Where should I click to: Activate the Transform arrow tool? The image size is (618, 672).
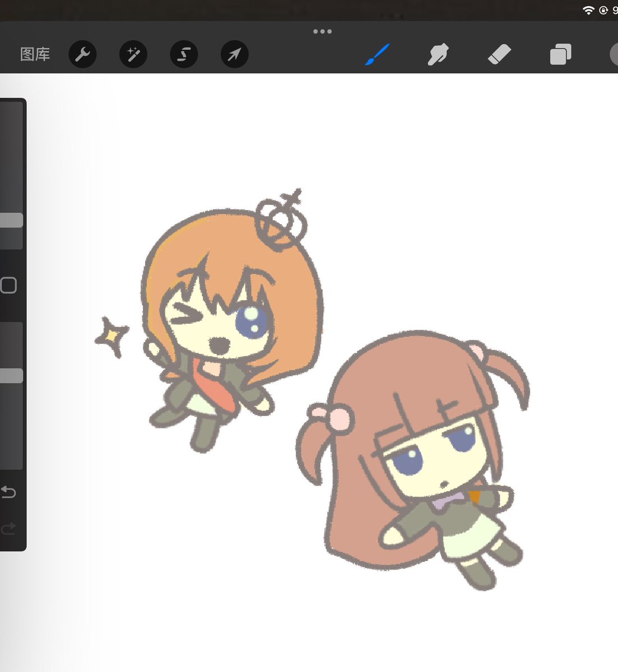click(234, 54)
